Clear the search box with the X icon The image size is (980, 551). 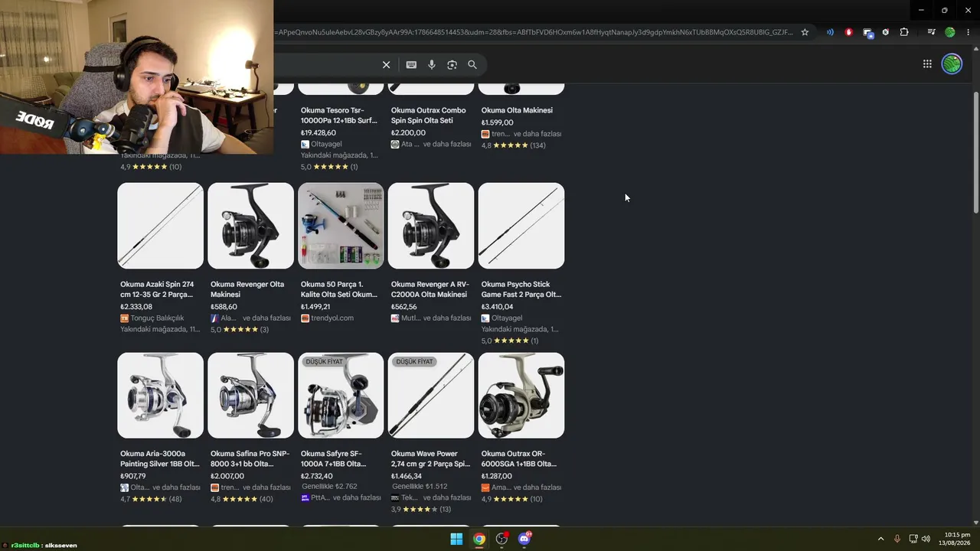pyautogui.click(x=387, y=65)
